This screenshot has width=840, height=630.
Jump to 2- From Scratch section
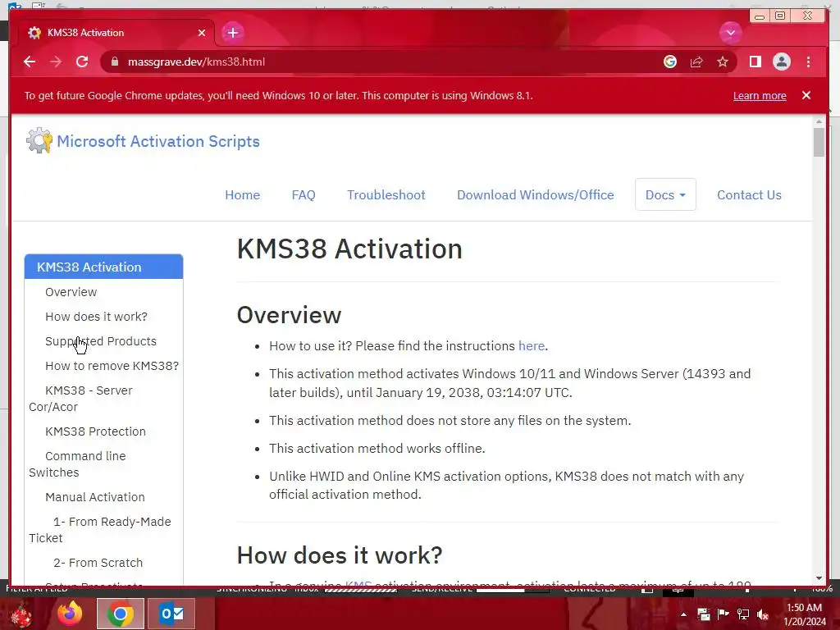[98, 563]
